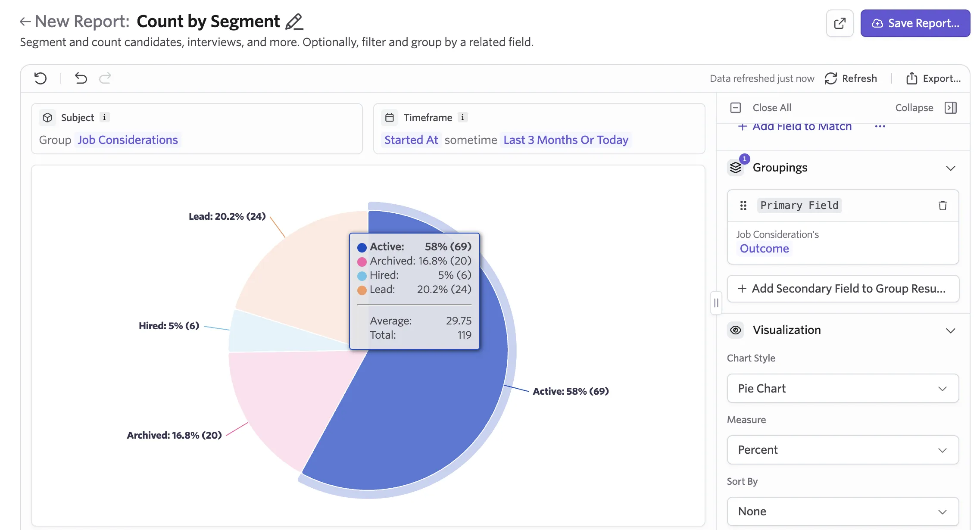Image resolution: width=980 pixels, height=530 pixels.
Task: Click the 'Lead: 20.2% (24)' chart label
Action: [227, 216]
